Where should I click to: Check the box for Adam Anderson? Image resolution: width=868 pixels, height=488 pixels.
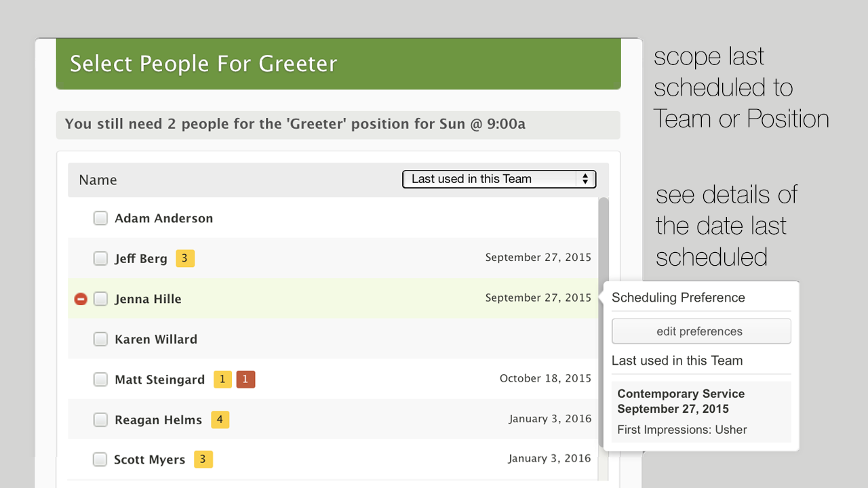(x=100, y=218)
